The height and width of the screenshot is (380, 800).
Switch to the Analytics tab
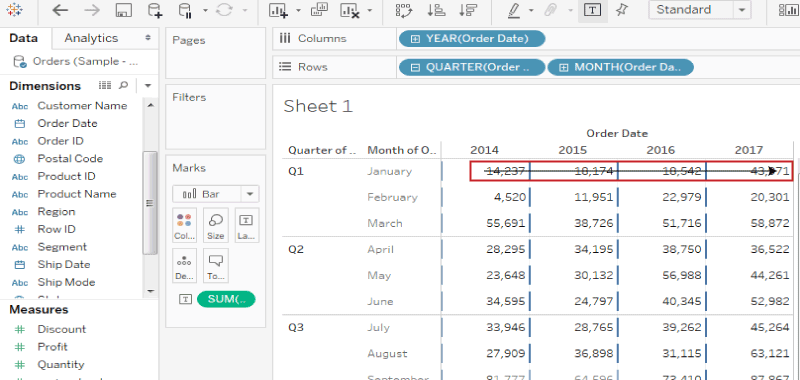91,38
